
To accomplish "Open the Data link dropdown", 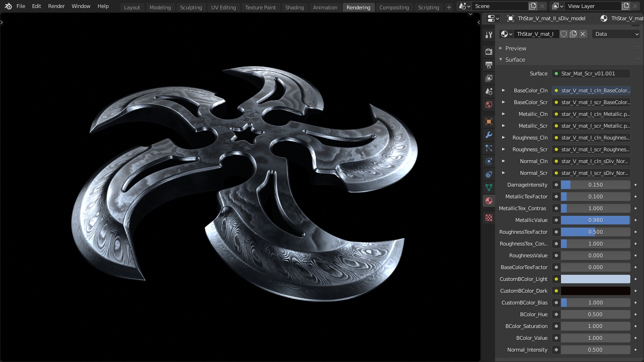I will click(x=616, y=34).
